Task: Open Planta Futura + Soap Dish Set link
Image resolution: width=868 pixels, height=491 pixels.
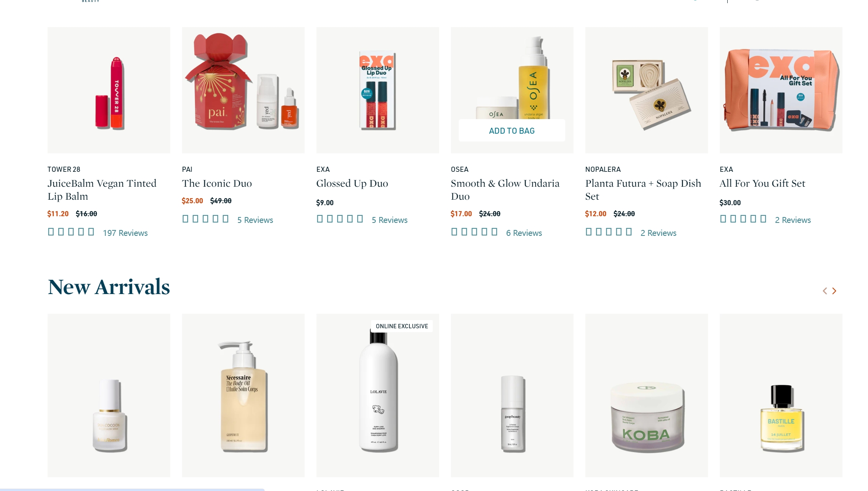Action: pos(643,189)
